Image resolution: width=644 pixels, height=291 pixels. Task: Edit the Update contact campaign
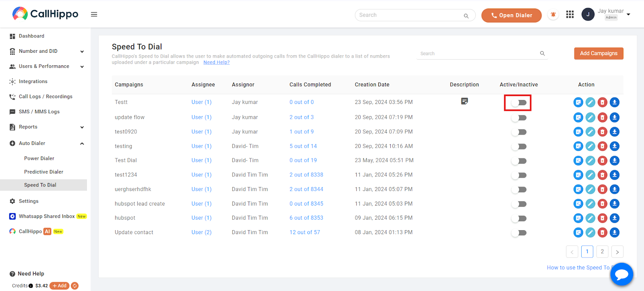[x=590, y=233]
